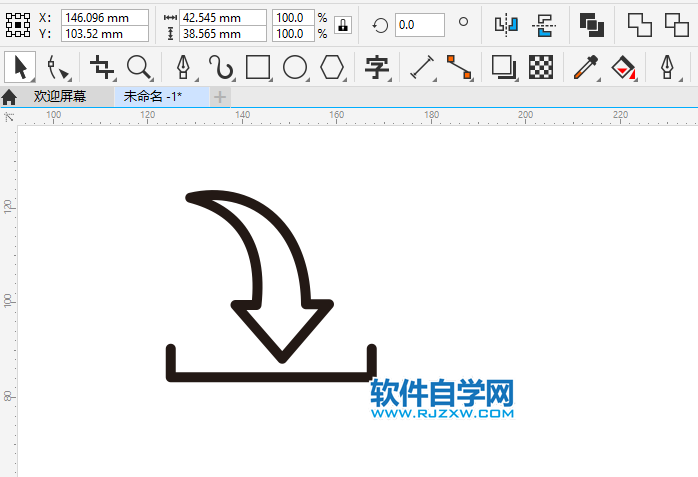Click the rotation angle input field
The image size is (698, 477).
pos(419,25)
